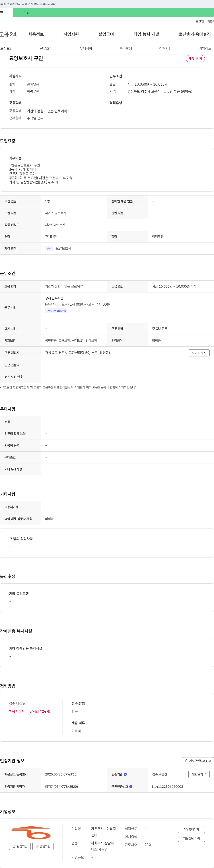Jump to 복리후생 section tab

[x=126, y=49]
